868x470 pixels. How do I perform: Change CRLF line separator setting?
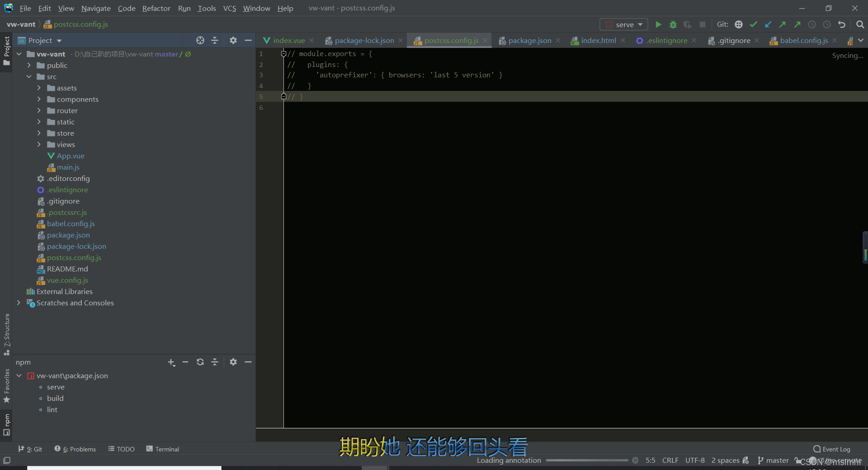coord(670,461)
